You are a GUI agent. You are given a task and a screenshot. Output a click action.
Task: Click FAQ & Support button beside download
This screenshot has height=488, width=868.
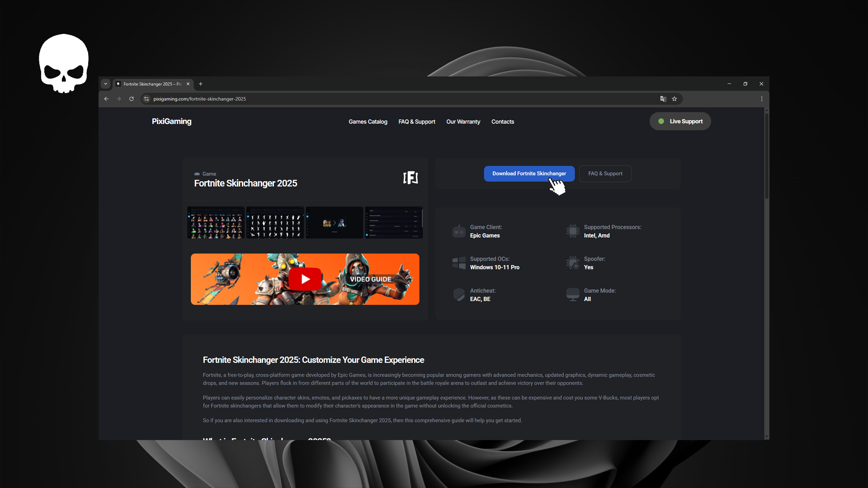coord(605,174)
